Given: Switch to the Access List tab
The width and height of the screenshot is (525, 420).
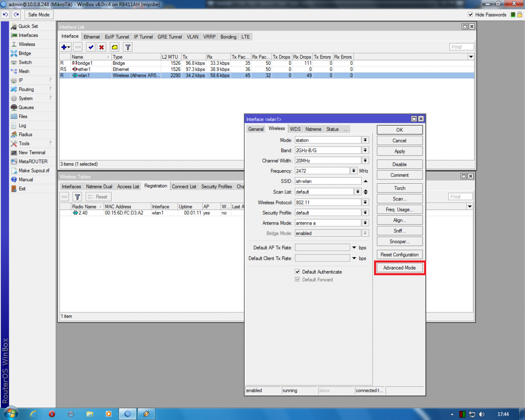Looking at the screenshot, I should click(x=128, y=186).
